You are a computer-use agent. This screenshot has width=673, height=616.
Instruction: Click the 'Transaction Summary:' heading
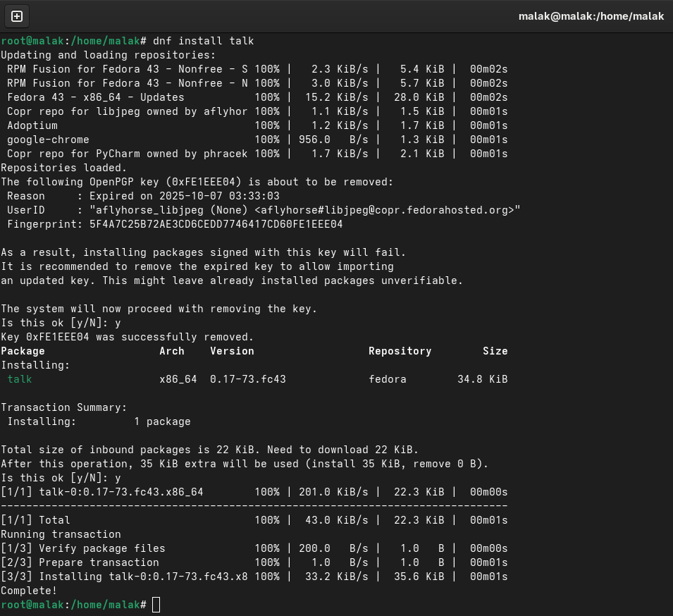[64, 407]
